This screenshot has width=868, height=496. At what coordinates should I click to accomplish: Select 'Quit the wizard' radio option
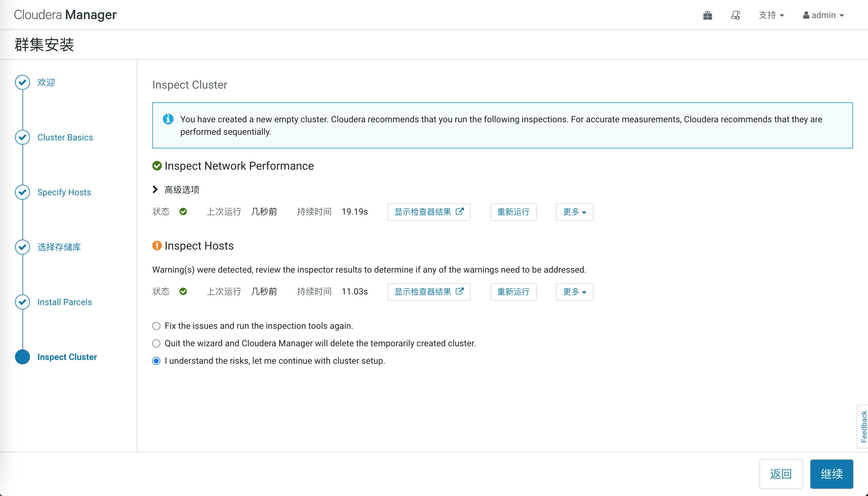point(156,343)
